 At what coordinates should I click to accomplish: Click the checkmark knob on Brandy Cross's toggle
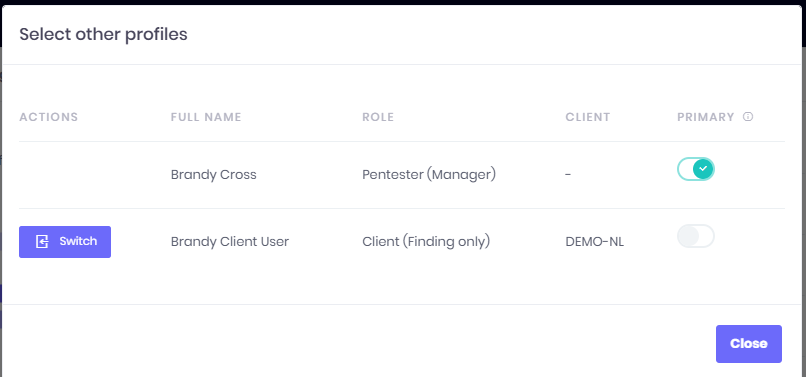pos(704,169)
